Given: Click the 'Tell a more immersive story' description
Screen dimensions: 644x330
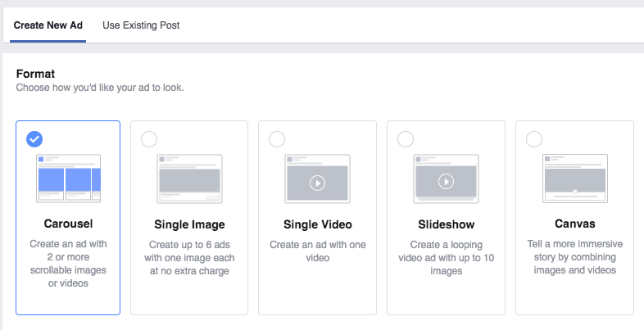Looking at the screenshot, I should tap(575, 257).
